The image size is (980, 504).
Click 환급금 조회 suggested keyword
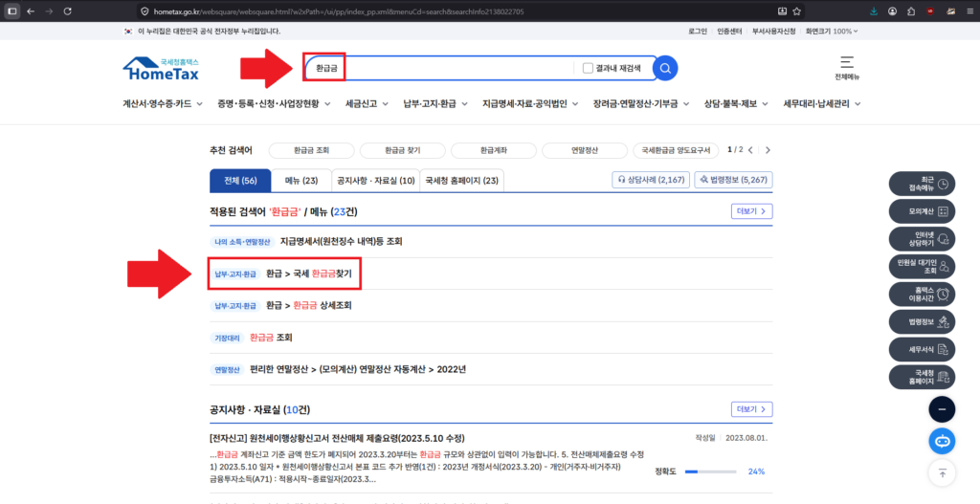(311, 150)
